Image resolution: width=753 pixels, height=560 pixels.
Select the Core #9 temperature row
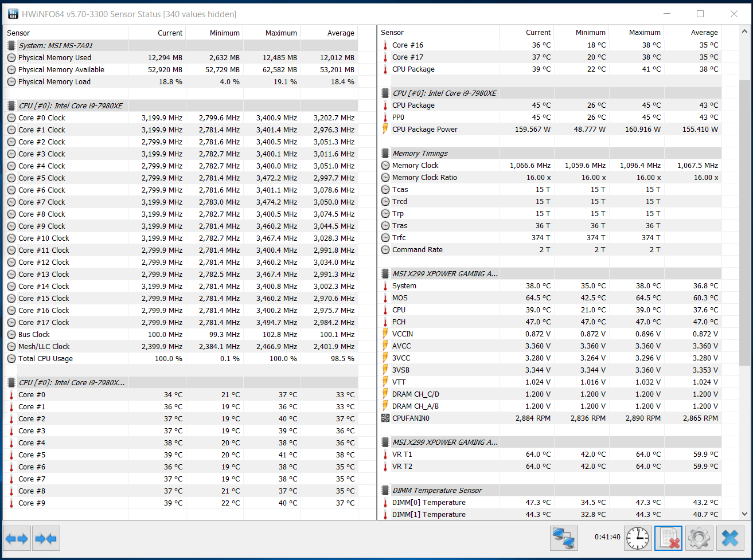pyautogui.click(x=181, y=503)
